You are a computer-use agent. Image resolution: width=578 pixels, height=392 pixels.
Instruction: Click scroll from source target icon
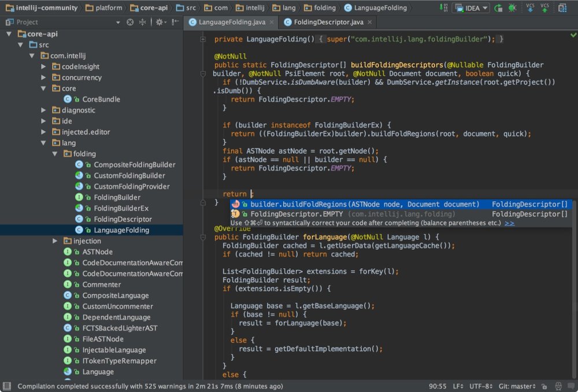coord(130,22)
